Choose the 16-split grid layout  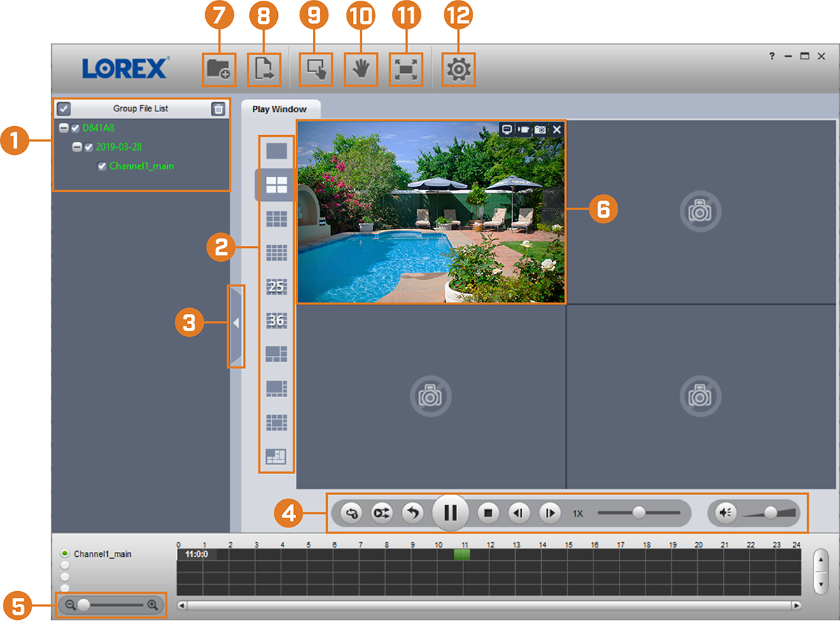(x=276, y=252)
